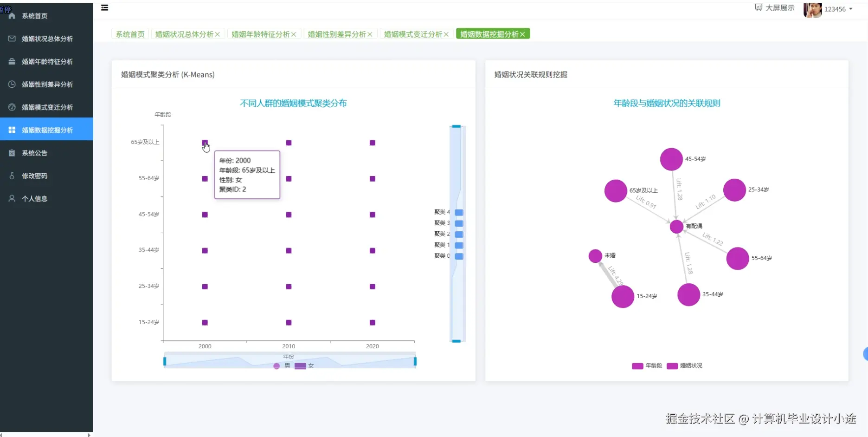Click the right handle of the 年份 zoom slider

(x=415, y=361)
